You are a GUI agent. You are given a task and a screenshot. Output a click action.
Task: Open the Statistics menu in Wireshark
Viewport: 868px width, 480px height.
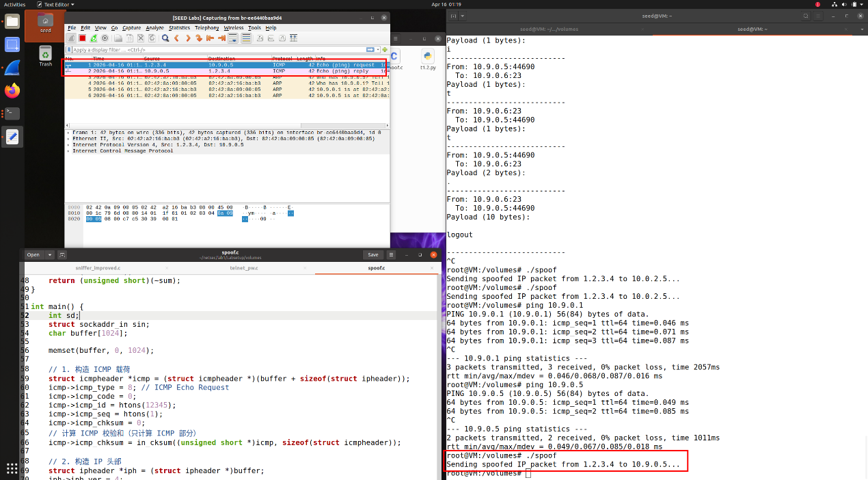pos(179,28)
